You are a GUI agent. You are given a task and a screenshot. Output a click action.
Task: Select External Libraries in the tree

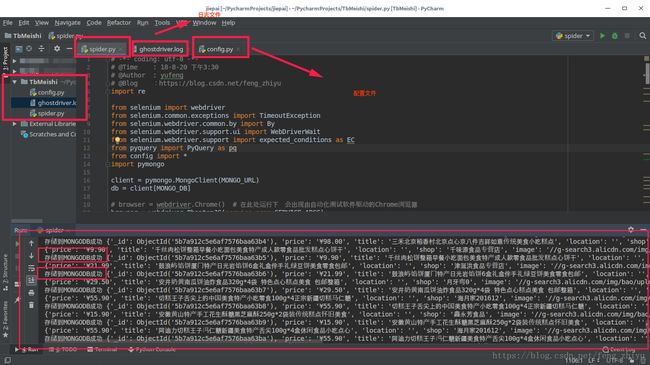coord(48,124)
